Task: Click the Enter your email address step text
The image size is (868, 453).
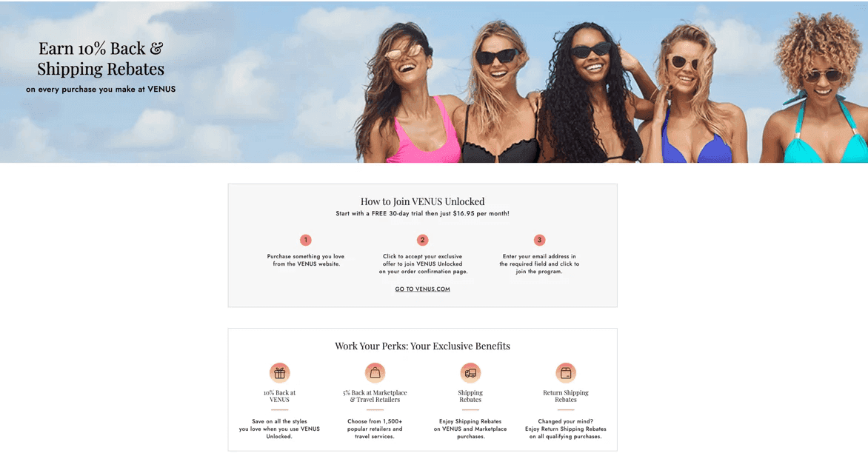Action: click(x=539, y=264)
